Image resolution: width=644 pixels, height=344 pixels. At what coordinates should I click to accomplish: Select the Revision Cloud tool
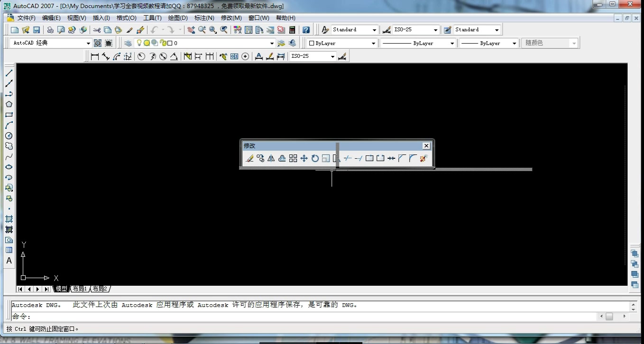pyautogui.click(x=9, y=146)
